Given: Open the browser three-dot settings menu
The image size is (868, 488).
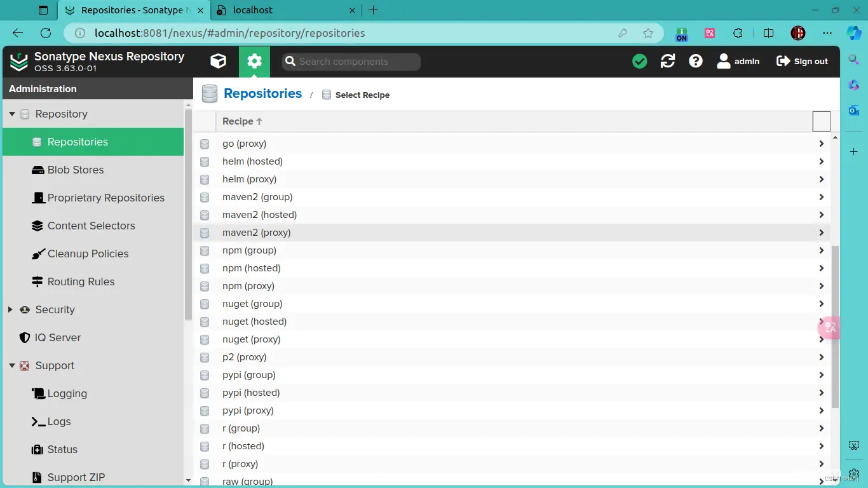Looking at the screenshot, I should click(x=827, y=33).
